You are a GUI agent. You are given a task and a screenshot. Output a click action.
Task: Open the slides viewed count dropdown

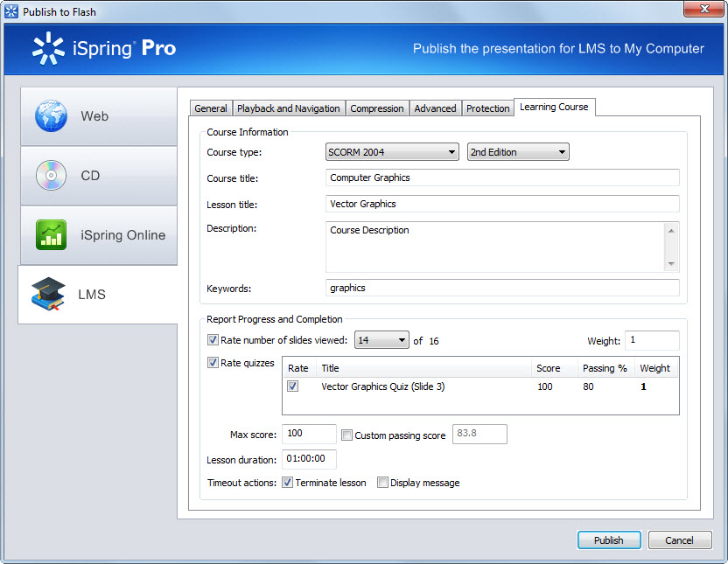381,340
